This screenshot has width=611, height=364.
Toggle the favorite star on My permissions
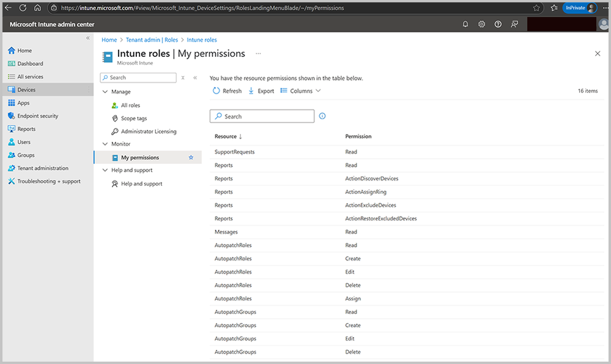[x=191, y=157]
